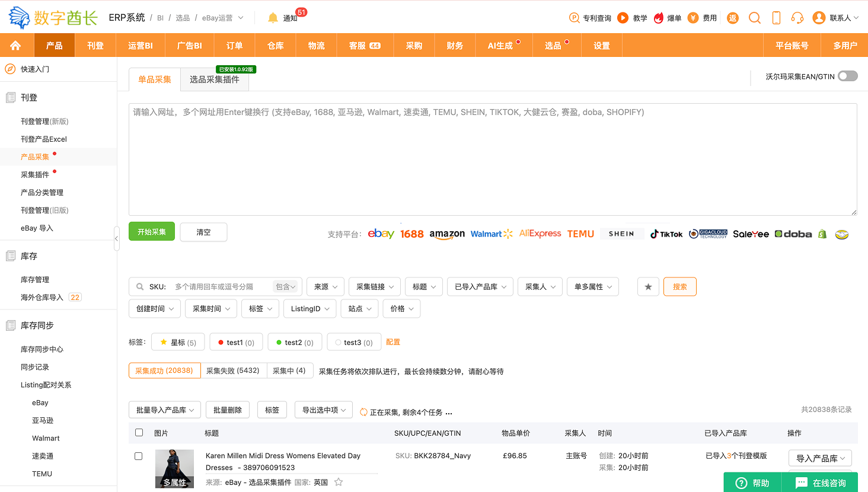The width and height of the screenshot is (868, 492).
Task: Click the 配置 link next to tags
Action: (392, 342)
